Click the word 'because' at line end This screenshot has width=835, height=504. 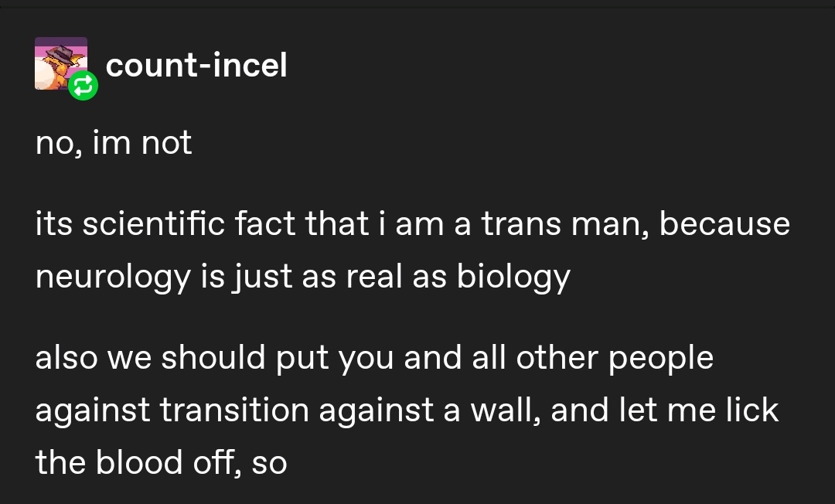(x=724, y=223)
